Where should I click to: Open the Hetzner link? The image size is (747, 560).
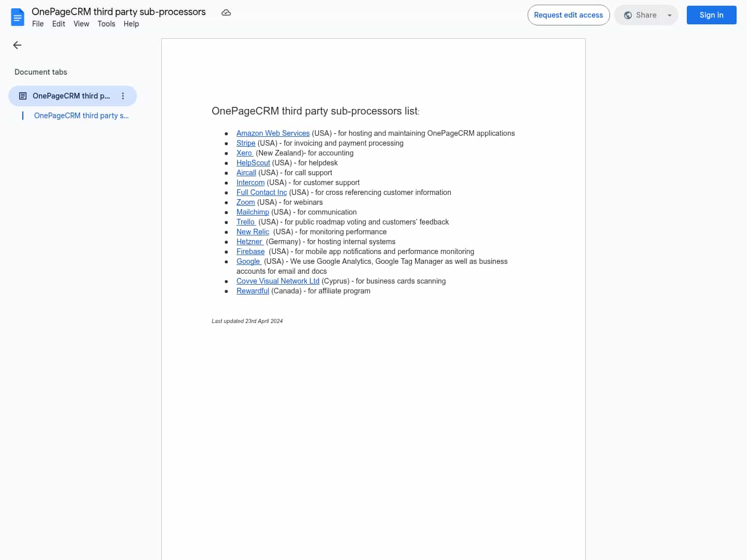pos(250,242)
